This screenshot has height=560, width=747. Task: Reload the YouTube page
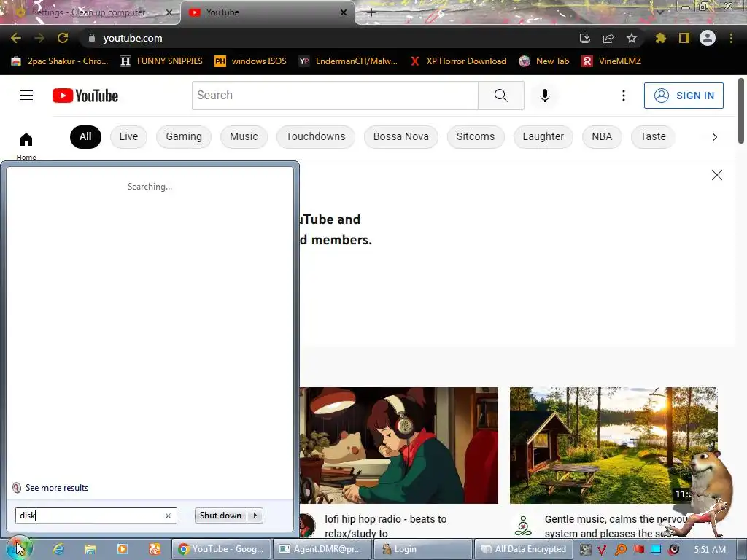[x=63, y=38]
